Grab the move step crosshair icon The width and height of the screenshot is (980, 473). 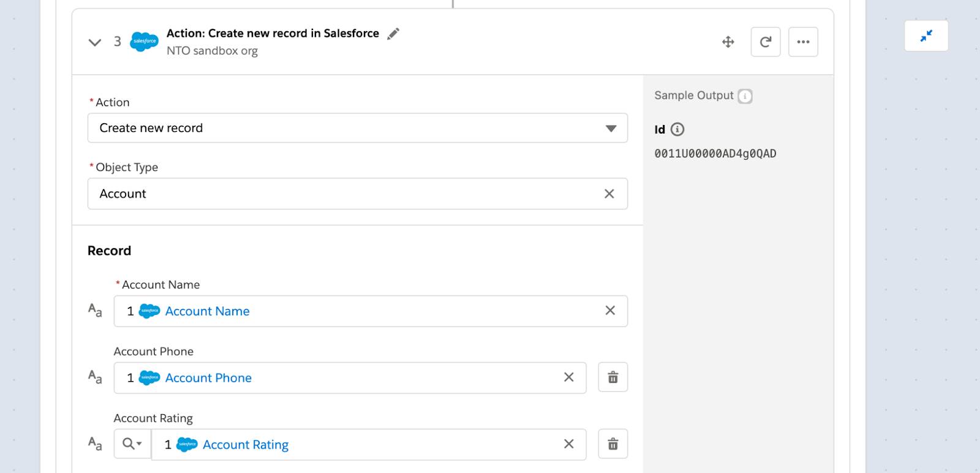[728, 42]
